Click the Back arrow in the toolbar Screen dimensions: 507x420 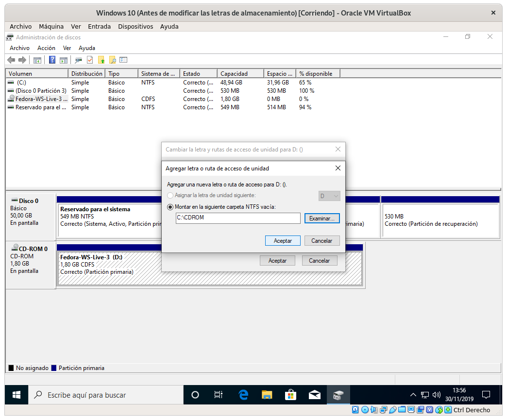[11, 60]
